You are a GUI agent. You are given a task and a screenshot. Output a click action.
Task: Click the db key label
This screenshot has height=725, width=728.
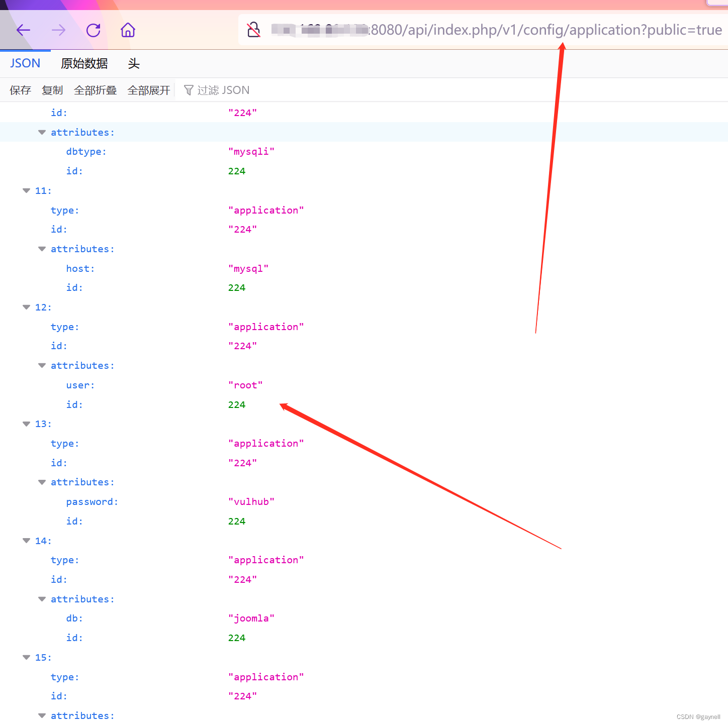coord(74,618)
